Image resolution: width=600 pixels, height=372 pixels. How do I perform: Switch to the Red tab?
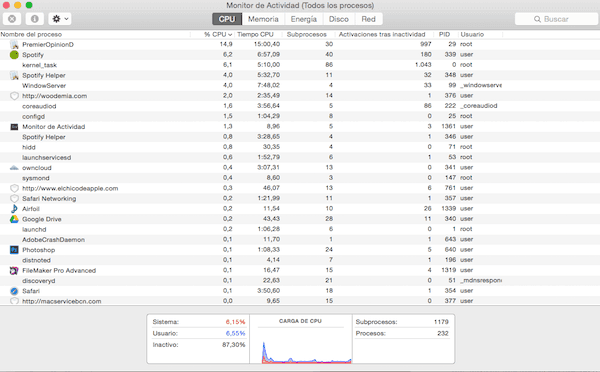tap(368, 19)
